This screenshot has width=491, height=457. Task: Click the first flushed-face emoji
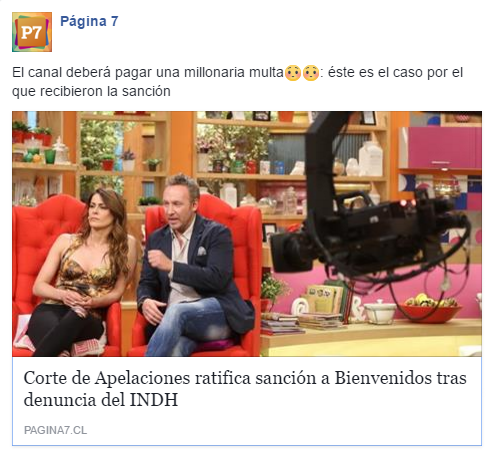point(293,73)
